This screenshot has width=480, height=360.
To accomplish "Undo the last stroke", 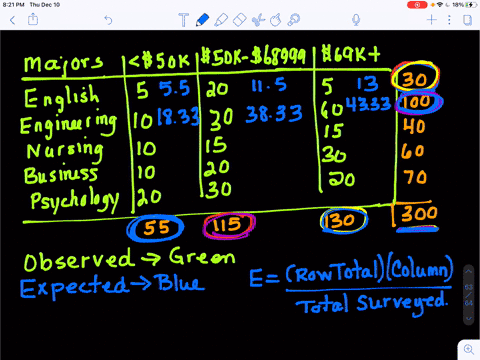I will 108,20.
